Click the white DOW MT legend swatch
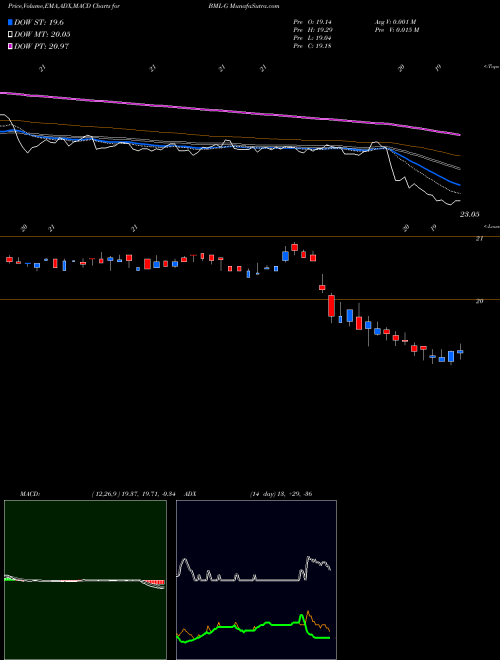 pos(11,34)
